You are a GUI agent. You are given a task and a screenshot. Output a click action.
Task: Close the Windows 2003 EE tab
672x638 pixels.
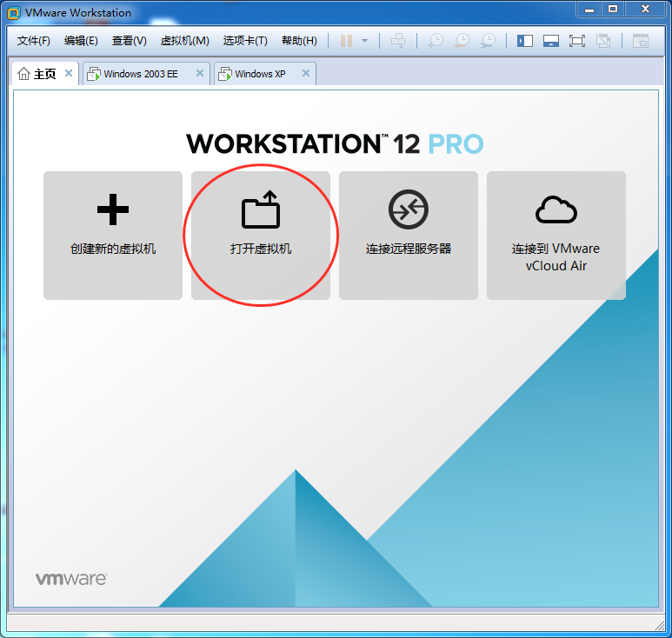tap(200, 74)
